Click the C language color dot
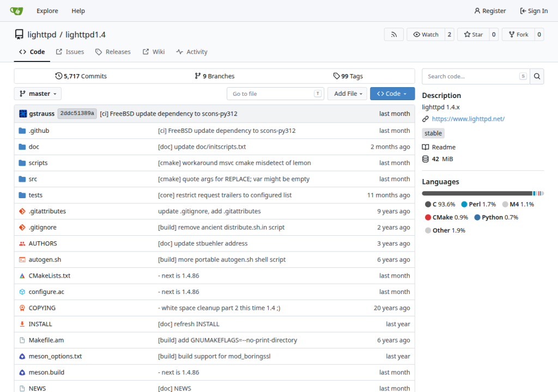The width and height of the screenshot is (558, 392). pyautogui.click(x=428, y=204)
